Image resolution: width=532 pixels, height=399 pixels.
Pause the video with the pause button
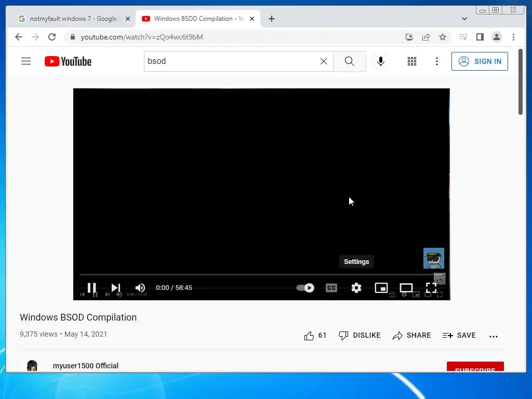[x=91, y=288]
